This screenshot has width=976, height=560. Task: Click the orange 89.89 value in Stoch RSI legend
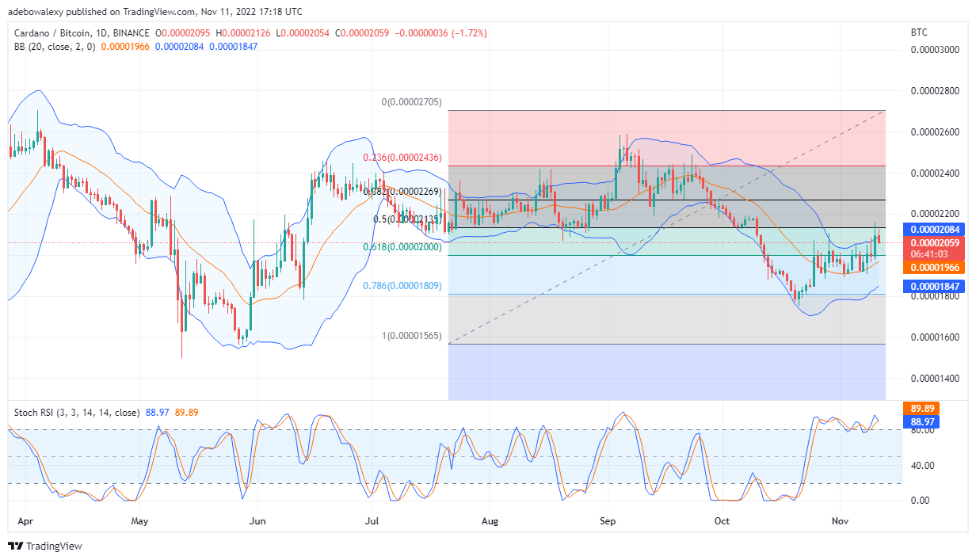click(187, 413)
